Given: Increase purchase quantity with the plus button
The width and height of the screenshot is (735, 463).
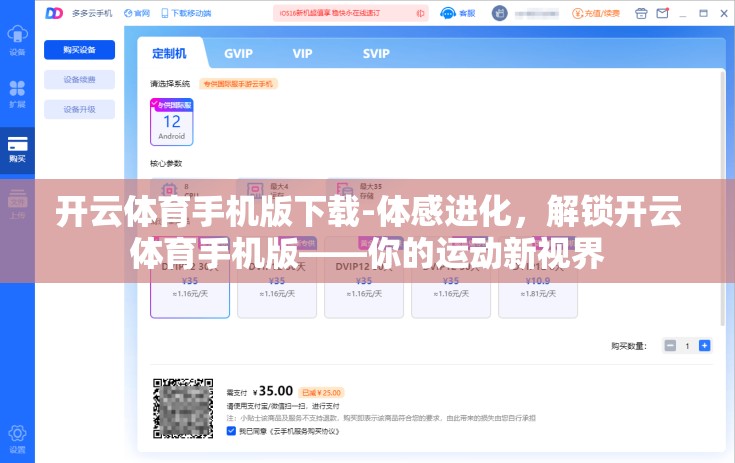Looking at the screenshot, I should (x=704, y=346).
